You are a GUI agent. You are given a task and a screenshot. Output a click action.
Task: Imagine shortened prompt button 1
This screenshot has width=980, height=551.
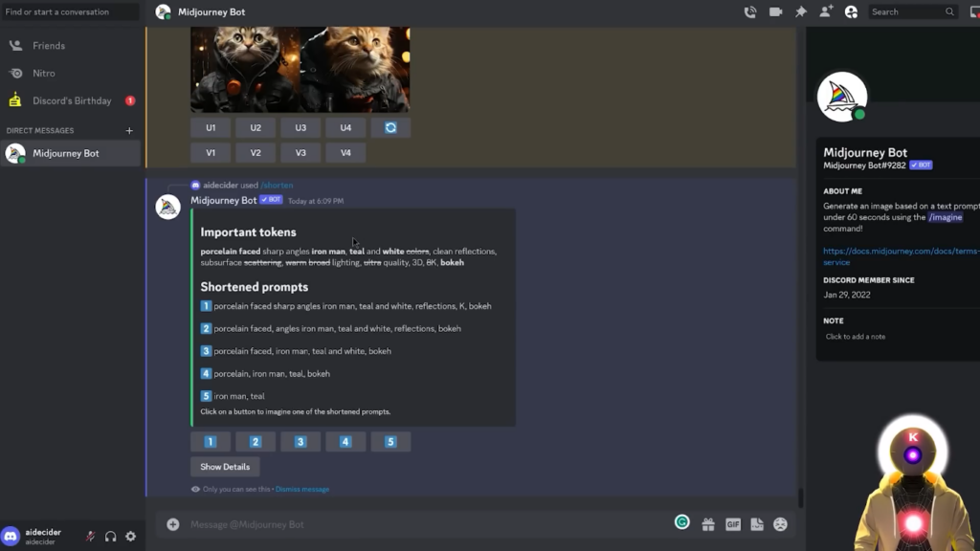click(211, 442)
